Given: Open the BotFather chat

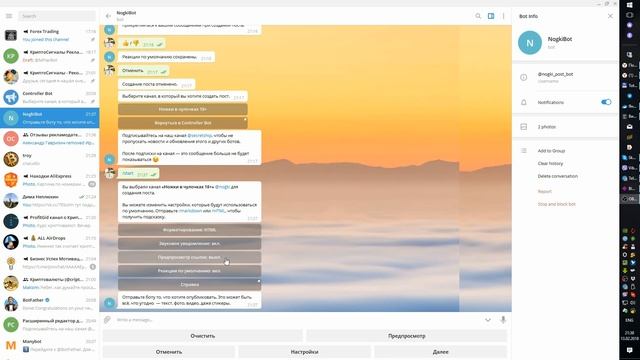Looking at the screenshot, I should (x=49, y=304).
